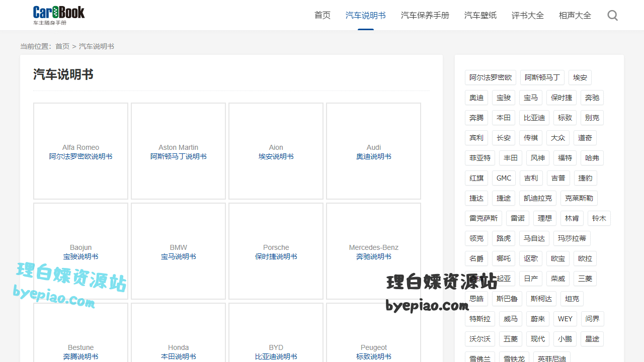Viewport: 644px width, 362px height.
Task: Select the 玛莎拉蒂 sidebar tag
Action: [572, 238]
